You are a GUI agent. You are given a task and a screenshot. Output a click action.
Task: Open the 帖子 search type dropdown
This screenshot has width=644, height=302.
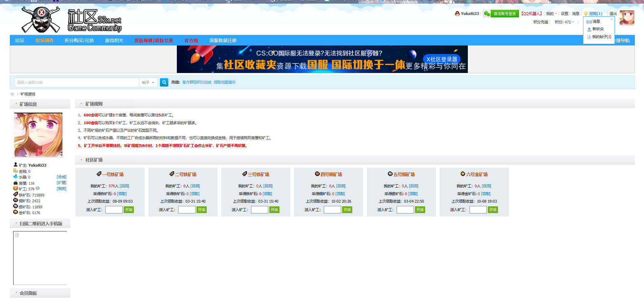[x=148, y=82]
